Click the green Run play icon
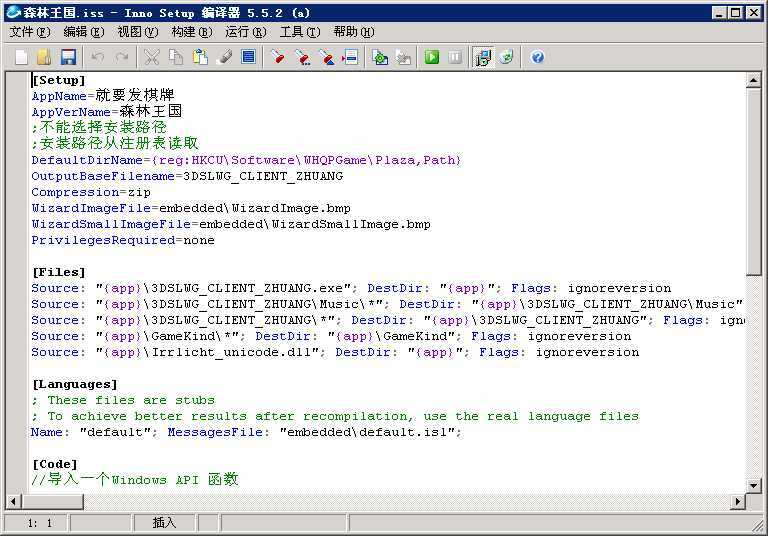Viewport: 768px width, 536px height. point(432,57)
